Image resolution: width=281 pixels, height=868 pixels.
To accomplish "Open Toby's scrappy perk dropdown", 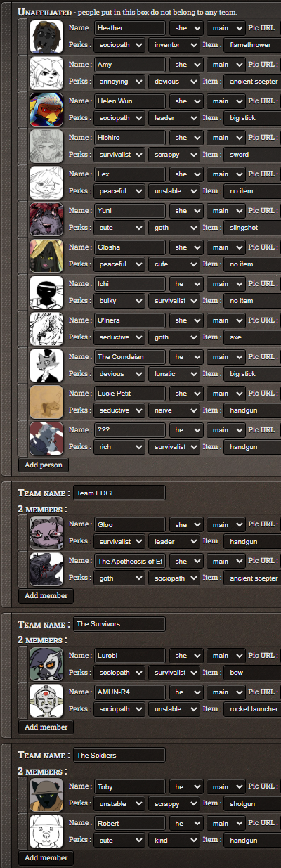I will click(x=174, y=804).
